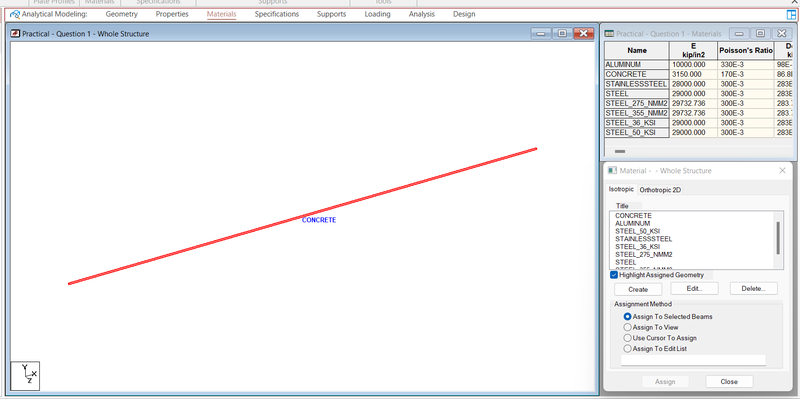Screen dimensions: 800x399
Task: Click the panel layout icon at top right
Action: coord(791,14)
